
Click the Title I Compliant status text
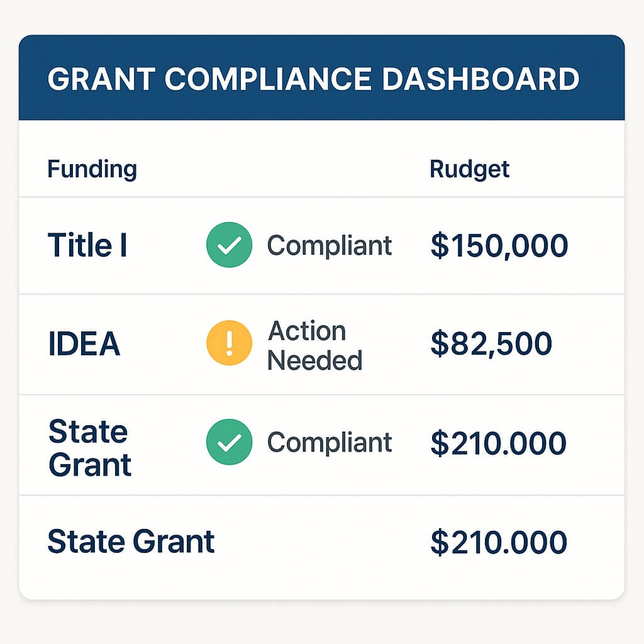330,246
